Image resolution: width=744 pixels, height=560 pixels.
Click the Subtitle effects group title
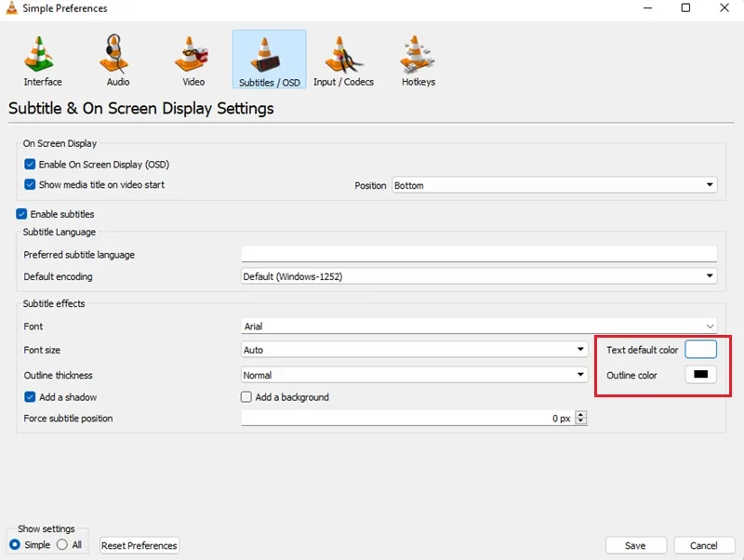pyautogui.click(x=54, y=303)
